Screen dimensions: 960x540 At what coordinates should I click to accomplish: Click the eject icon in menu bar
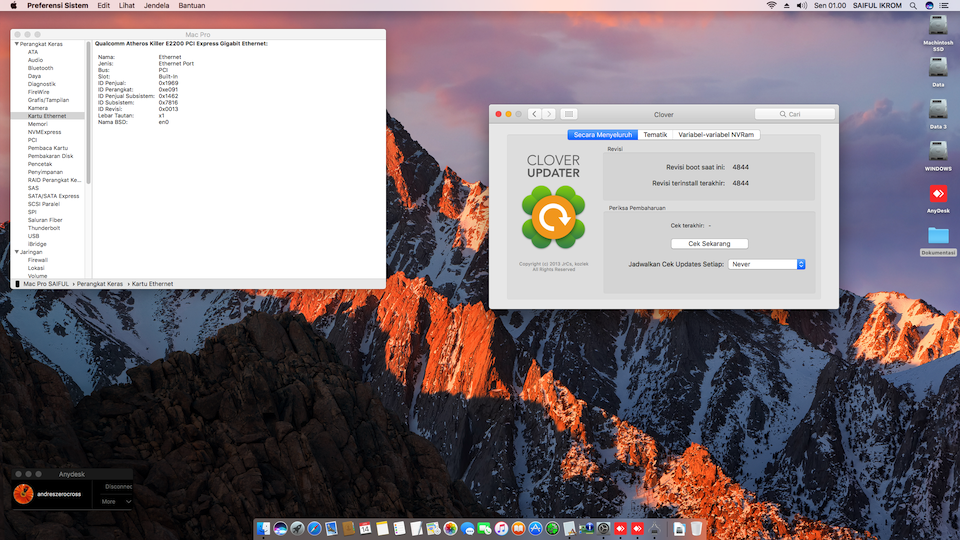787,6
